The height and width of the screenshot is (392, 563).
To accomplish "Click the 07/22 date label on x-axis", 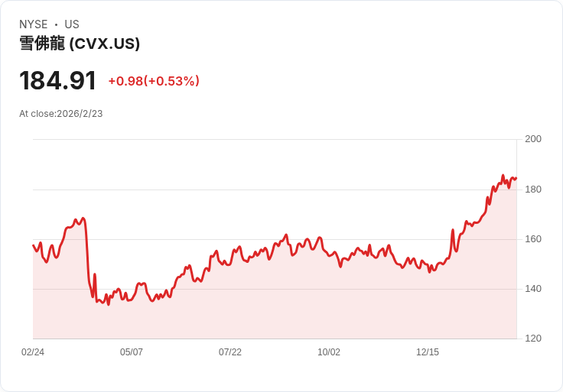I will (230, 352).
